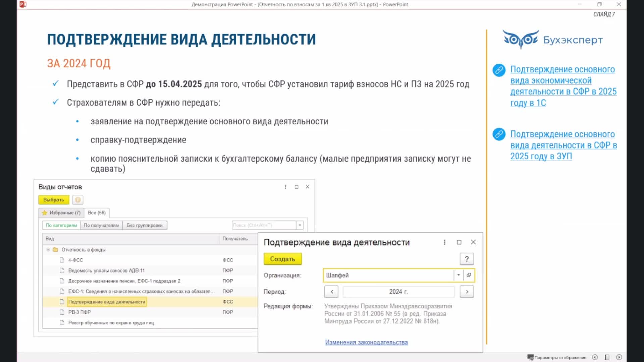This screenshot has width=644, height=362.
Task: Click the open organization card icon
Action: coord(469,275)
